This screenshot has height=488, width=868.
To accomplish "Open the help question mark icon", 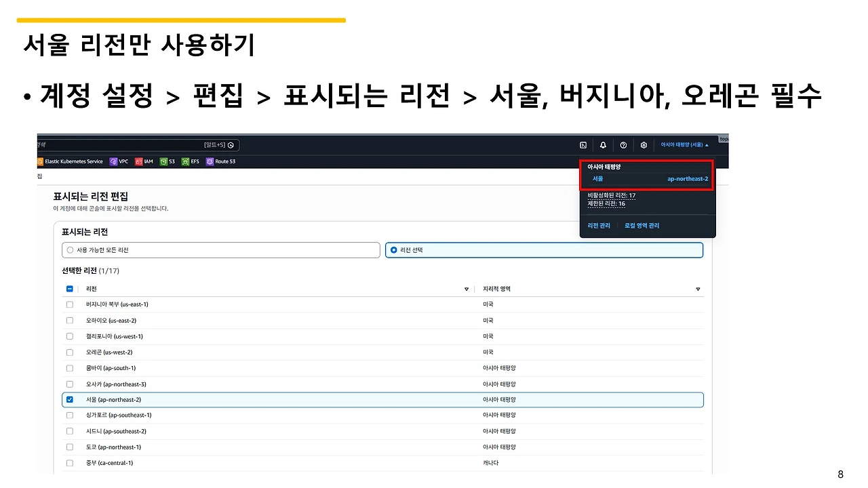I will [623, 145].
